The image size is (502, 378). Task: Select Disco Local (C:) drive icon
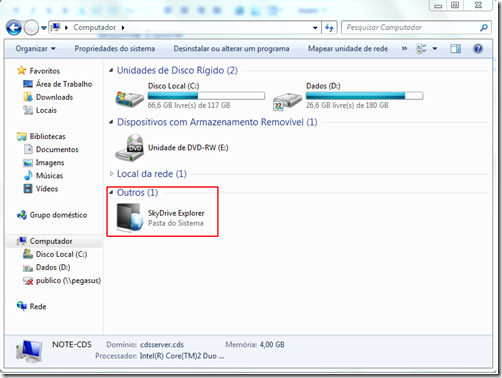click(129, 99)
